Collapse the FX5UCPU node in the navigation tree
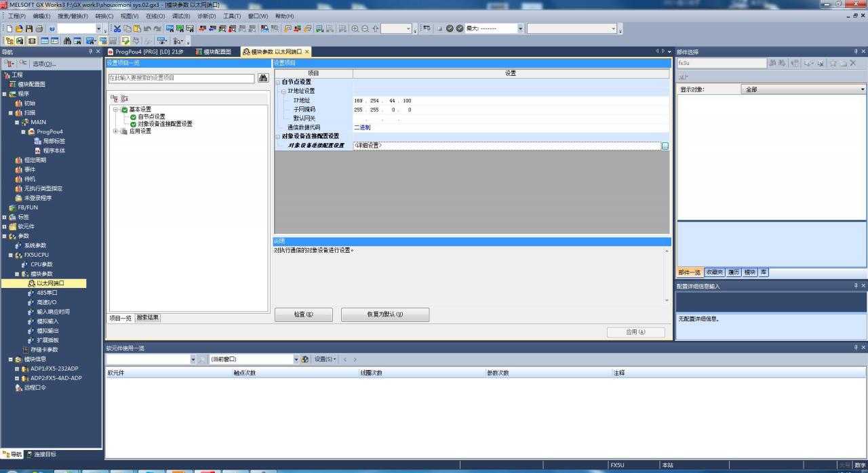Image resolution: width=868 pixels, height=473 pixels. tap(10, 255)
